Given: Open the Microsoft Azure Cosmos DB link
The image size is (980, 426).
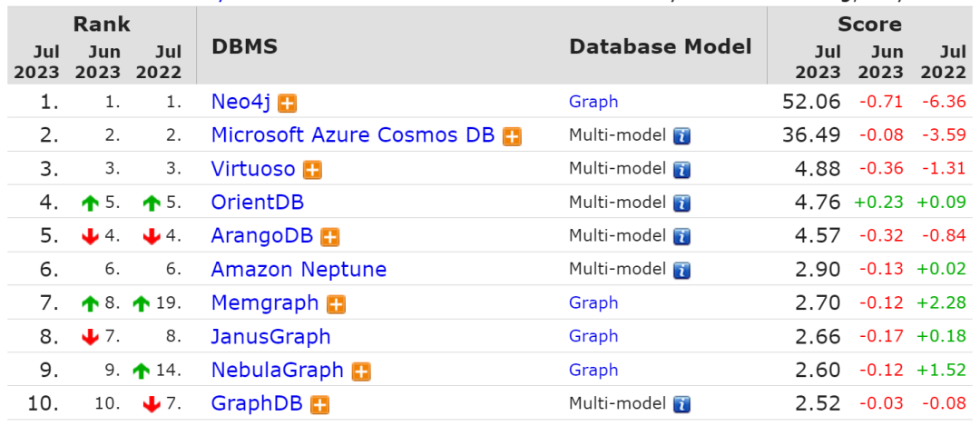Looking at the screenshot, I should click(353, 135).
